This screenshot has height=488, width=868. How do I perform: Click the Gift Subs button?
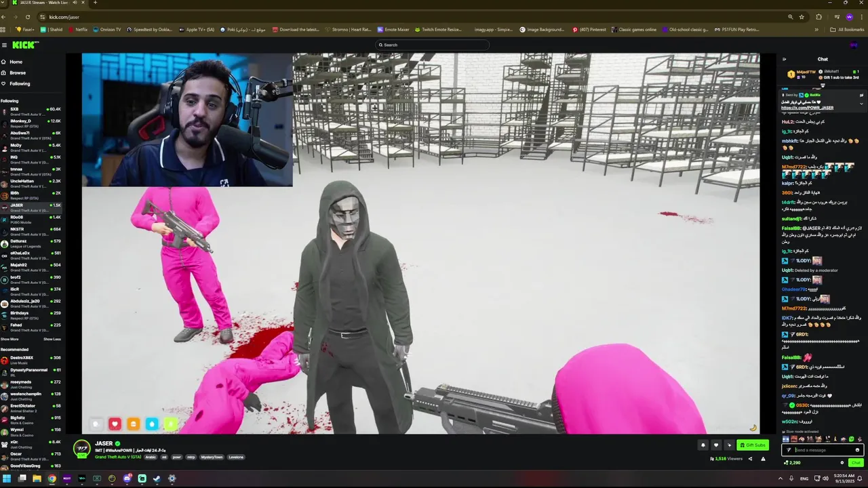click(x=753, y=445)
